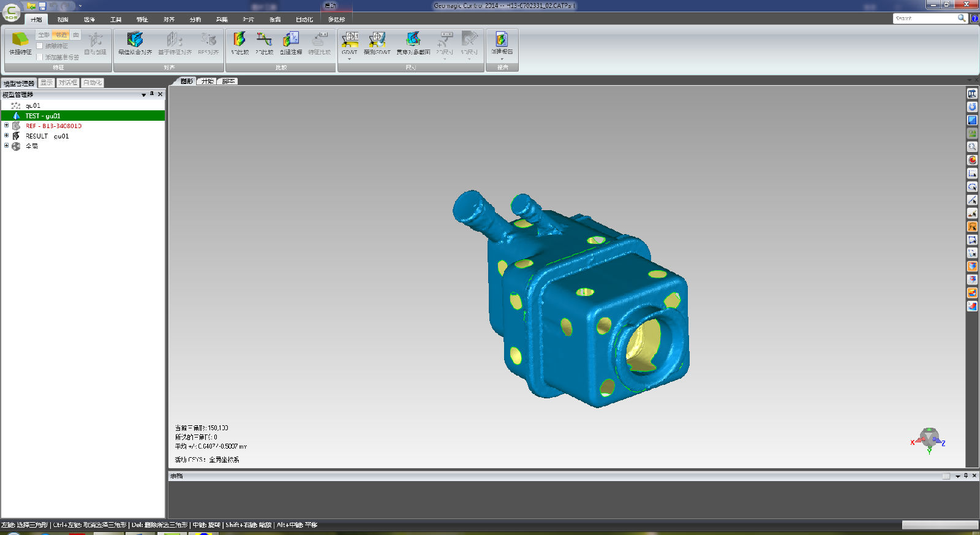Viewport: 980px width, 535px height.
Task: Click the 创建注释 create annotation icon
Action: point(291,42)
